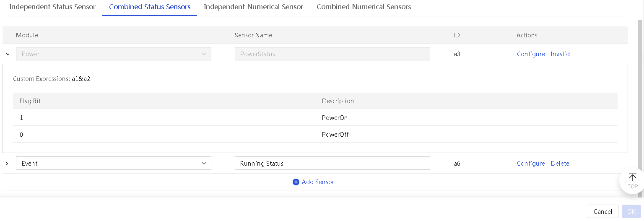Click the blue plus icon beside Add Sensor

point(296,182)
